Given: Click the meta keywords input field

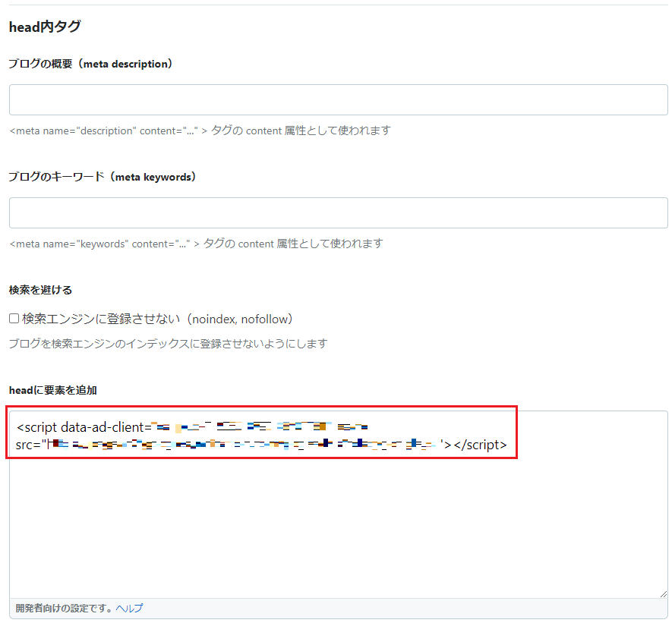Looking at the screenshot, I should tap(337, 213).
